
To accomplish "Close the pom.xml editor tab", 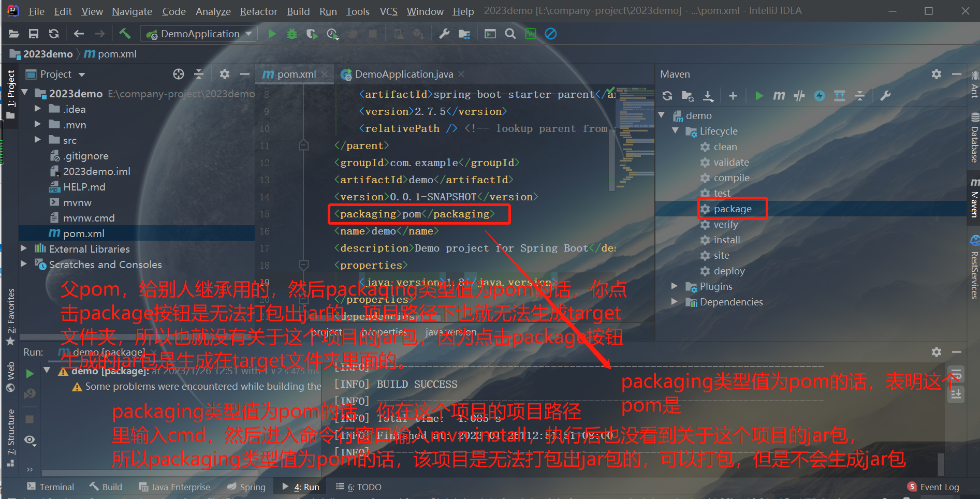I will pos(325,75).
